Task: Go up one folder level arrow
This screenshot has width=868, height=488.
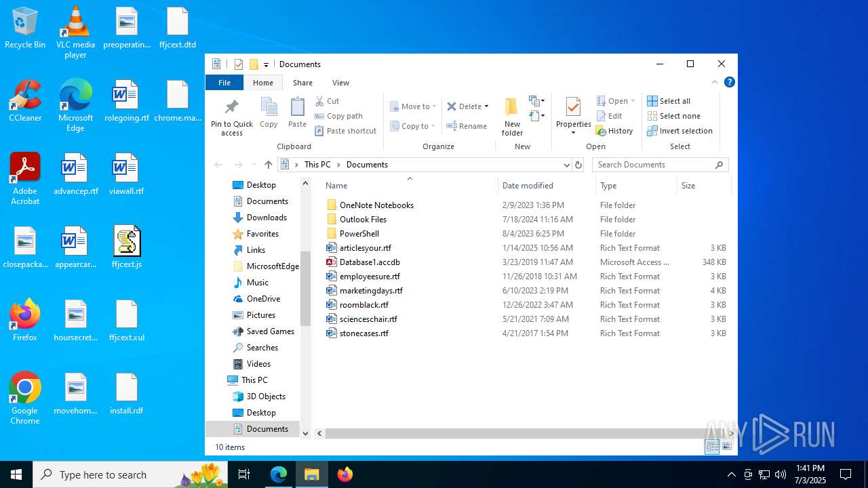Action: tap(269, 165)
